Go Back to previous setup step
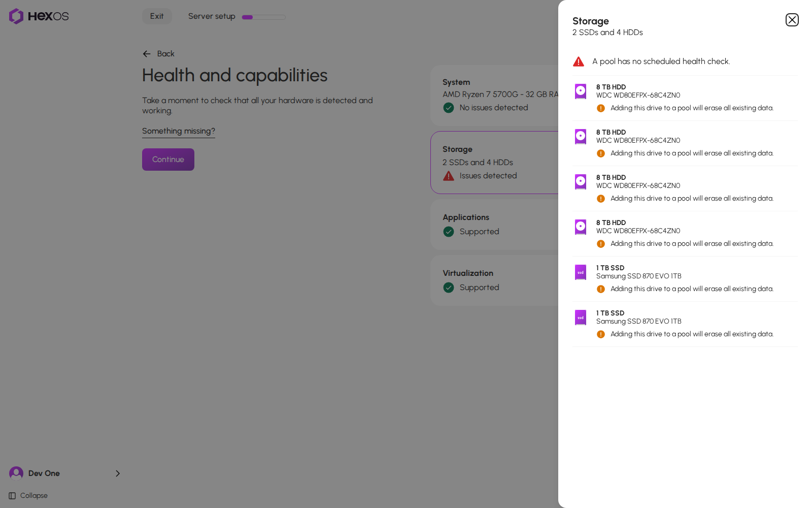Image resolution: width=812 pixels, height=508 pixels. pyautogui.click(x=158, y=54)
